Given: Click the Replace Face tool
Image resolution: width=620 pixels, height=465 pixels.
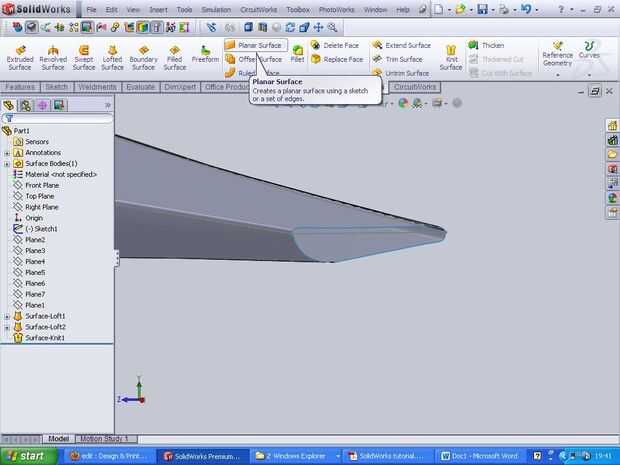Looking at the screenshot, I should [x=337, y=59].
